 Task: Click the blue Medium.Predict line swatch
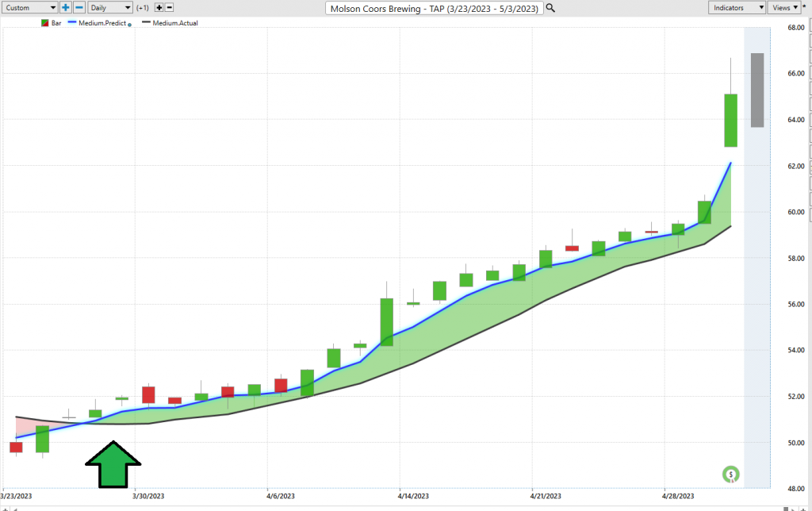point(72,22)
